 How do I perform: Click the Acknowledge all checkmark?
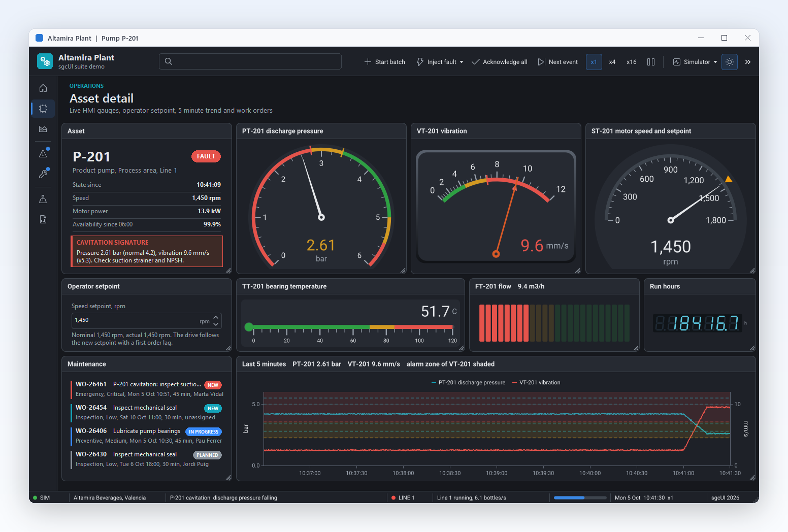click(476, 62)
